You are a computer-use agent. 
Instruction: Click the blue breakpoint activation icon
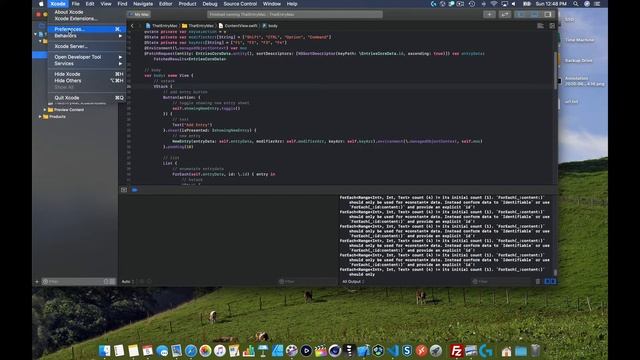[x=135, y=190]
